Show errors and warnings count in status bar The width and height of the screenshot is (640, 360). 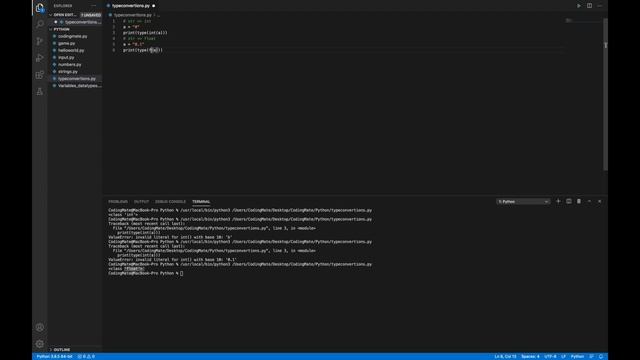pos(86,356)
